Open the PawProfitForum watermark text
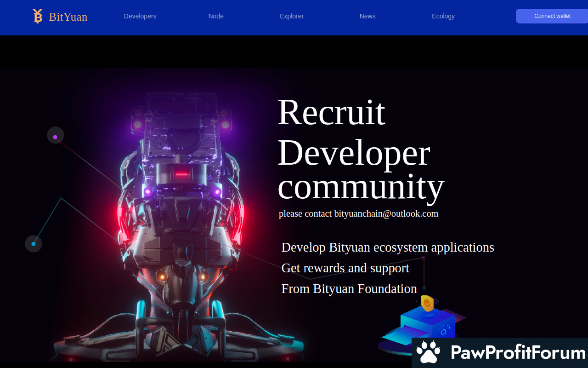The height and width of the screenshot is (368, 588). coord(518,353)
